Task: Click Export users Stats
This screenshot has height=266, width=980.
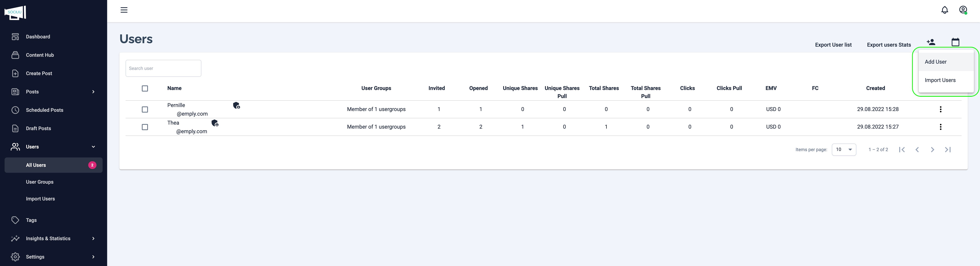Action: pyautogui.click(x=889, y=45)
